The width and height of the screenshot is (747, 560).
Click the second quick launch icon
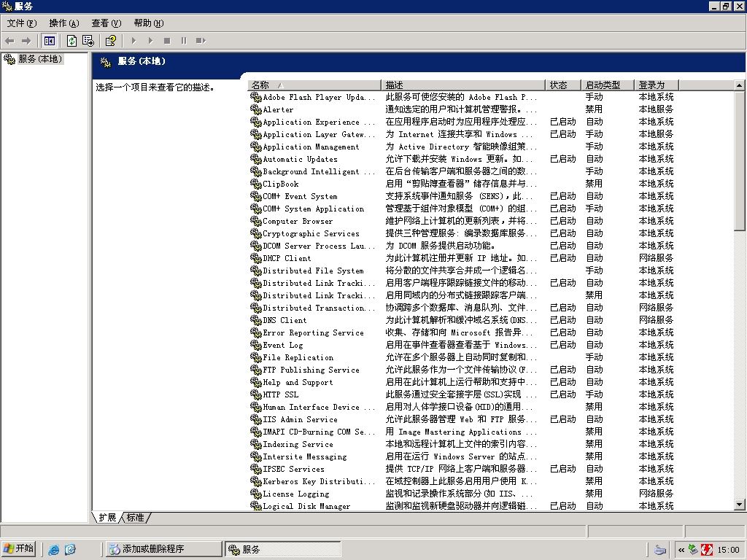(x=69, y=550)
